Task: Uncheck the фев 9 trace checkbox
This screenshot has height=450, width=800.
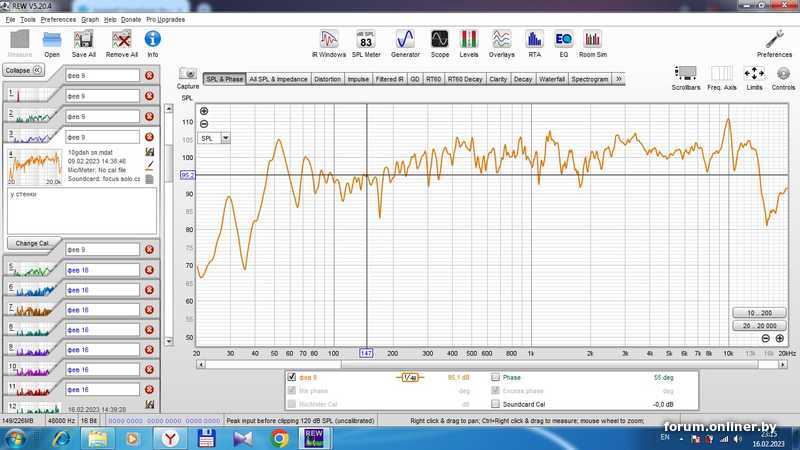Action: coord(292,377)
